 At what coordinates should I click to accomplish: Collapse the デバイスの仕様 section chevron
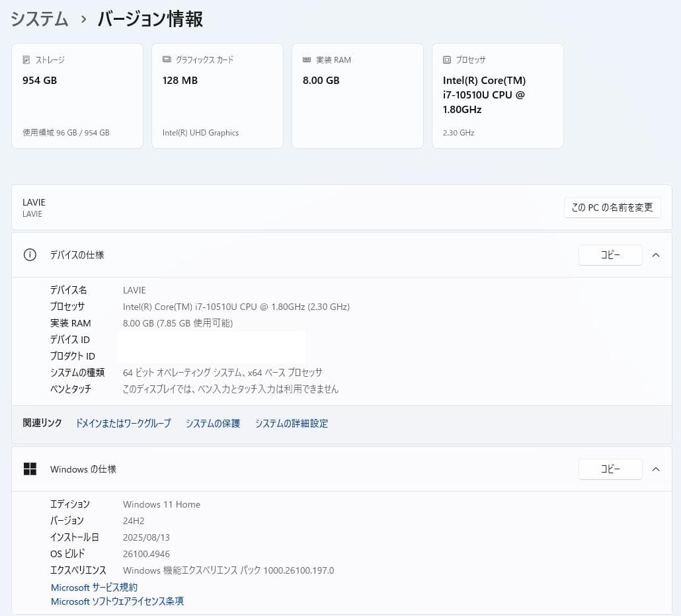point(655,254)
